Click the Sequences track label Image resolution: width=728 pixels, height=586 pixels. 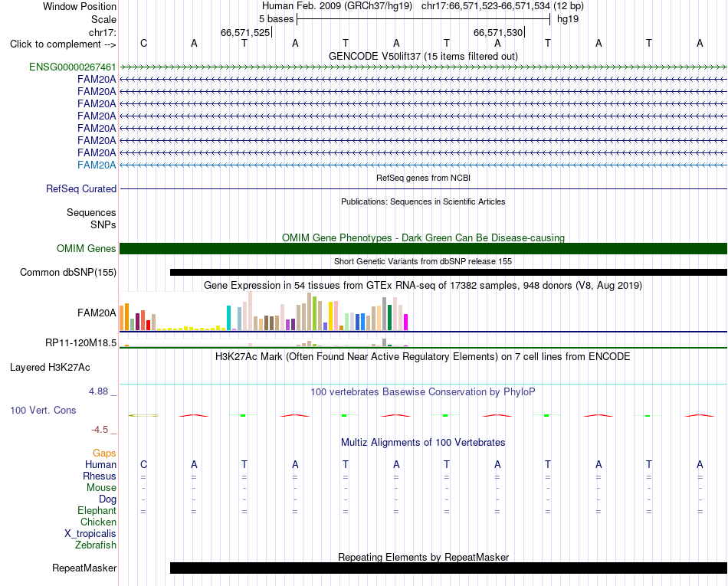pos(91,212)
